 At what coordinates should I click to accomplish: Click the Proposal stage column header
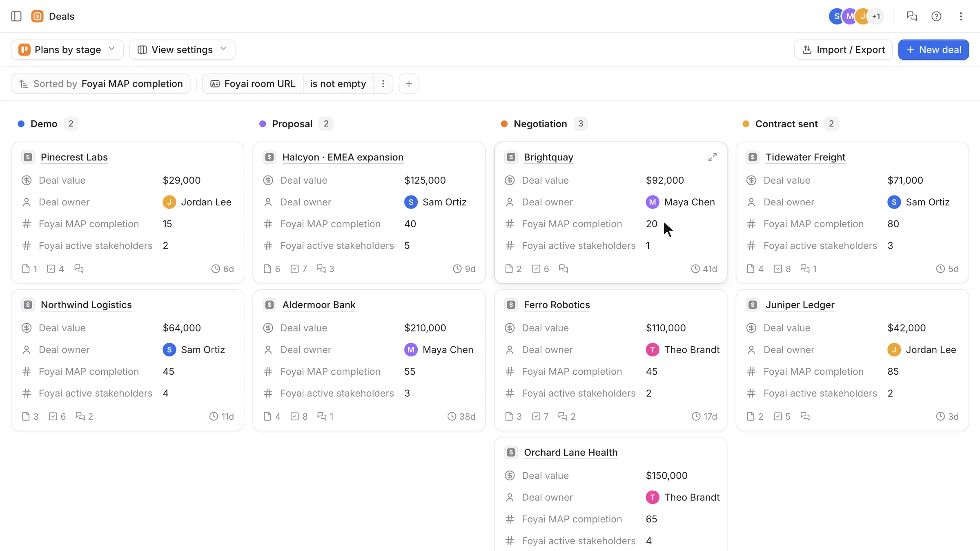[x=292, y=124]
